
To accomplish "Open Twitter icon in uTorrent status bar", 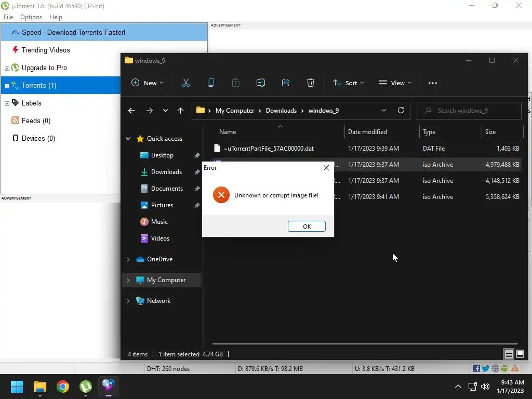I will tap(486, 368).
